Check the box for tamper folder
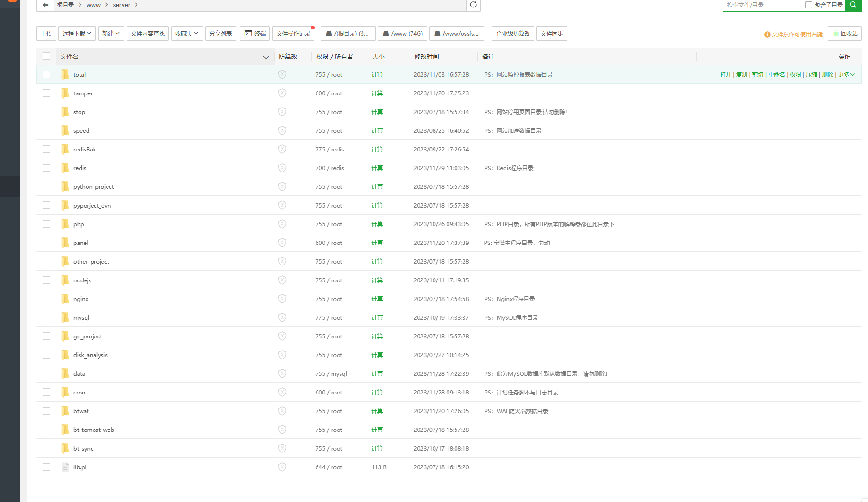This screenshot has width=868, height=502. click(x=46, y=93)
